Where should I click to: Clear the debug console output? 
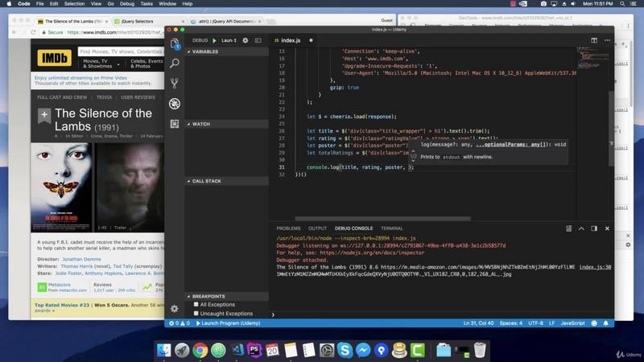568,228
